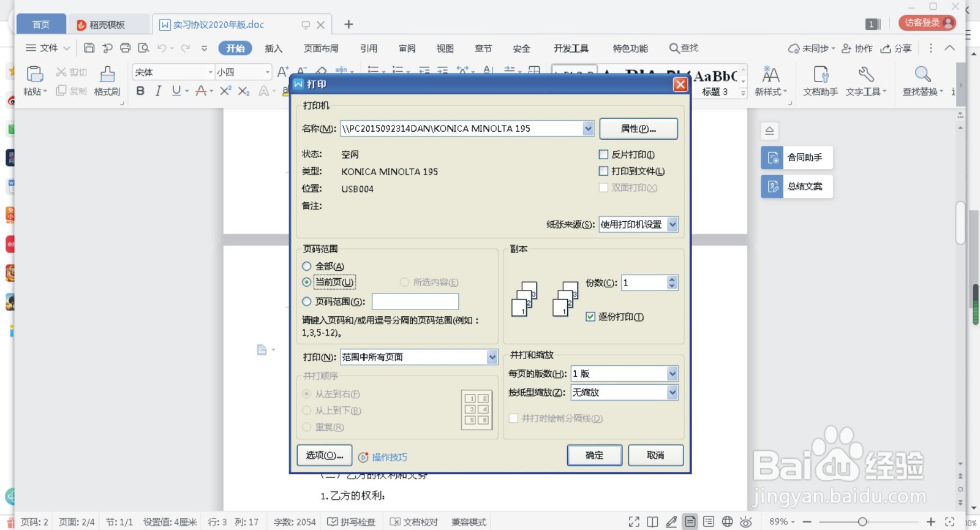This screenshot has height=530, width=980.
Task: Select the Current Page radio button
Action: coord(307,282)
